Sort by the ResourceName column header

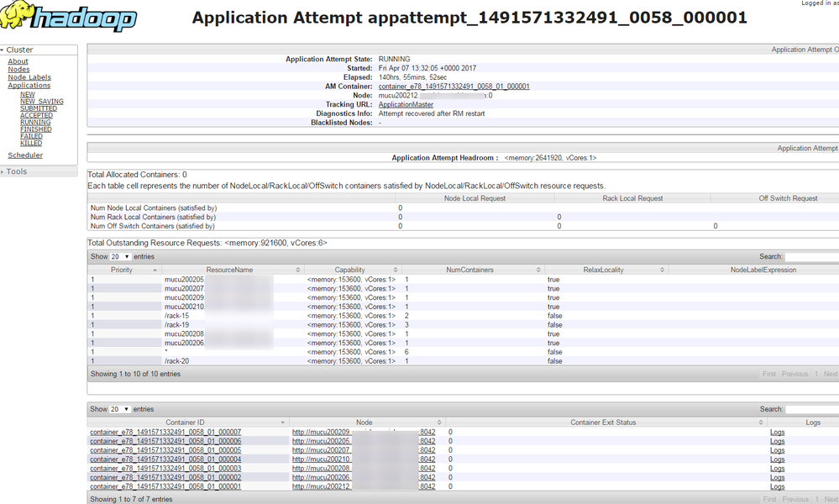pos(229,270)
